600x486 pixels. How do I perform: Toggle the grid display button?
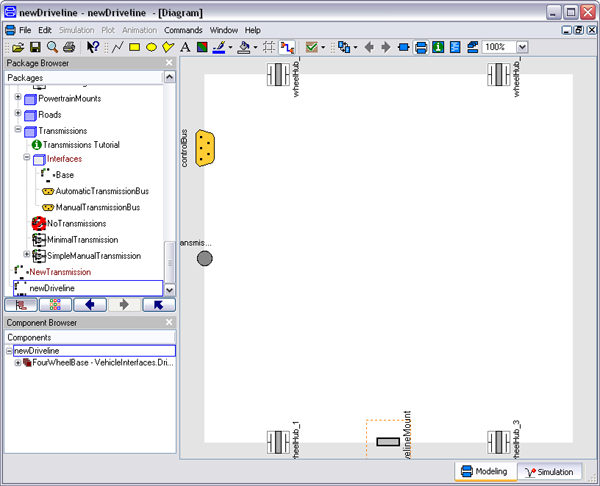coord(270,47)
